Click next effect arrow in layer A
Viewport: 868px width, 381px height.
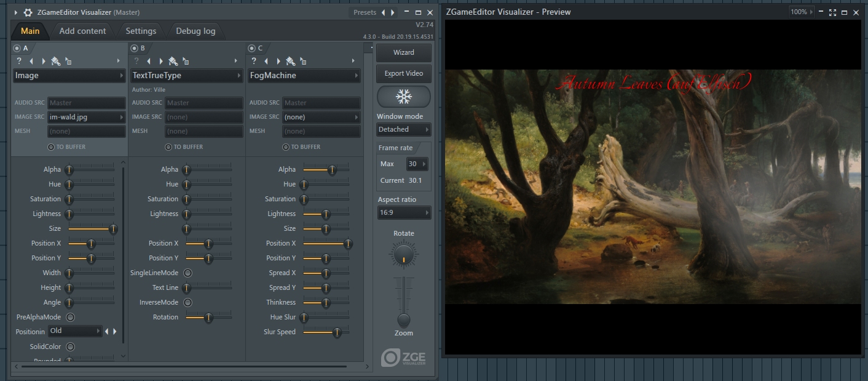coord(44,61)
